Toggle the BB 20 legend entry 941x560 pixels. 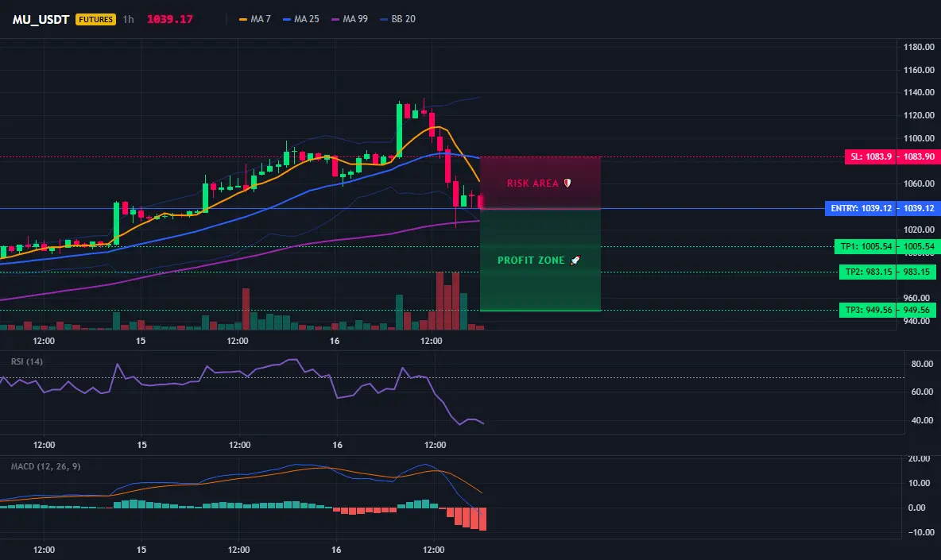click(x=398, y=19)
